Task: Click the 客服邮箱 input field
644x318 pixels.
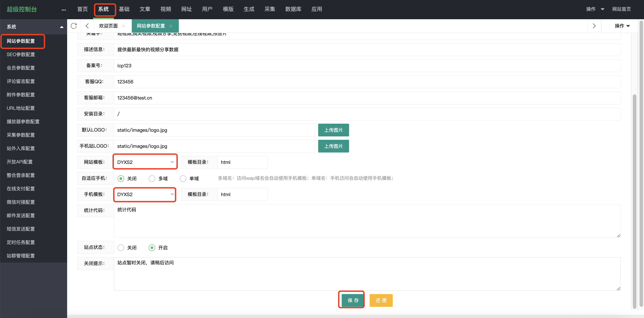Action: (x=367, y=98)
